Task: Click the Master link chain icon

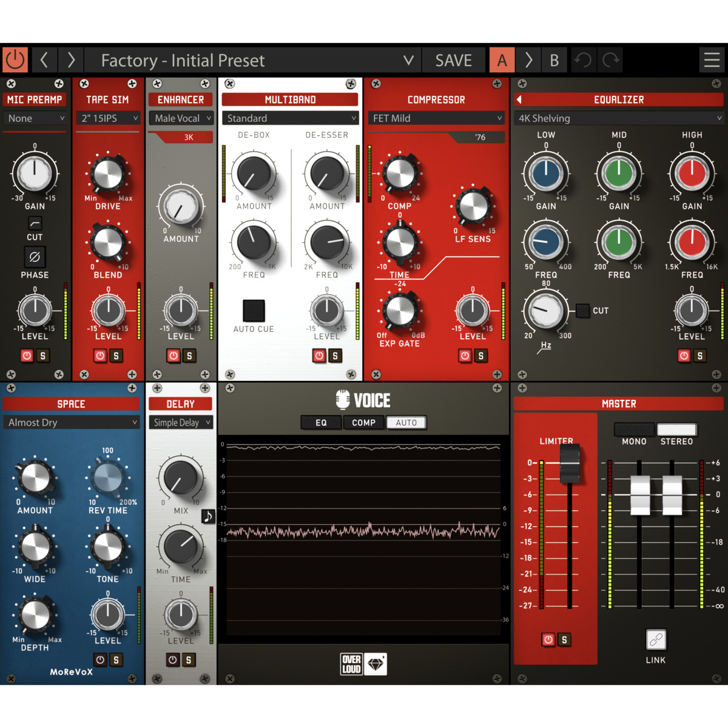Action: tap(656, 639)
